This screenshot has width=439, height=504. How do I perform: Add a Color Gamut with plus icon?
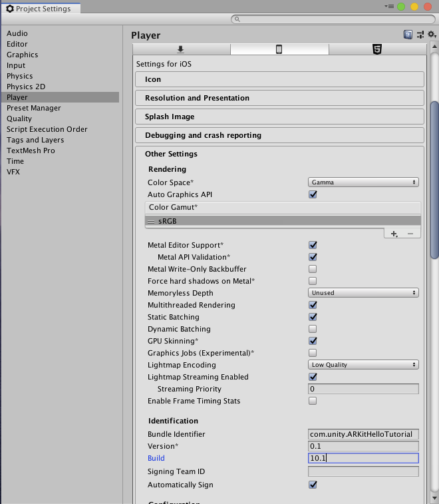(x=394, y=234)
